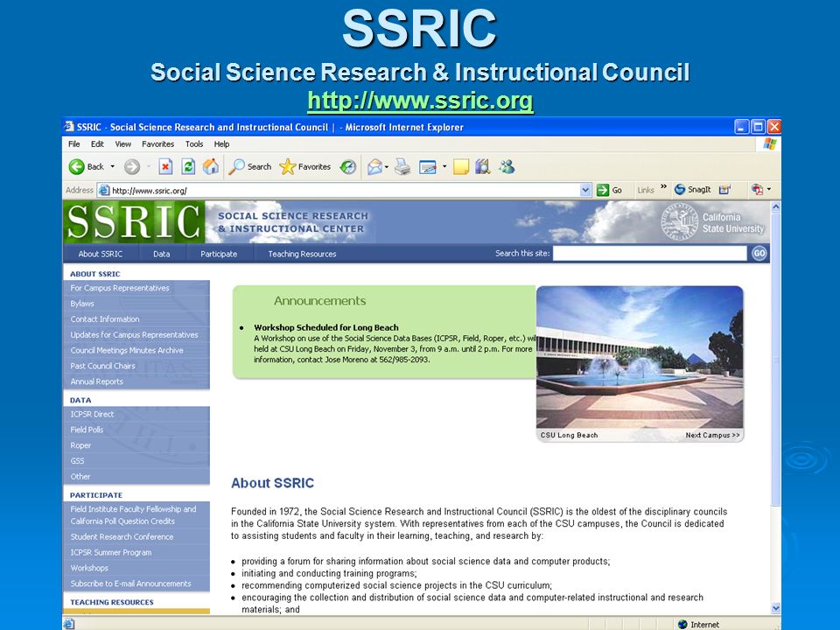The height and width of the screenshot is (630, 840).
Task: Open Past Council Chairs link
Action: pos(102,366)
